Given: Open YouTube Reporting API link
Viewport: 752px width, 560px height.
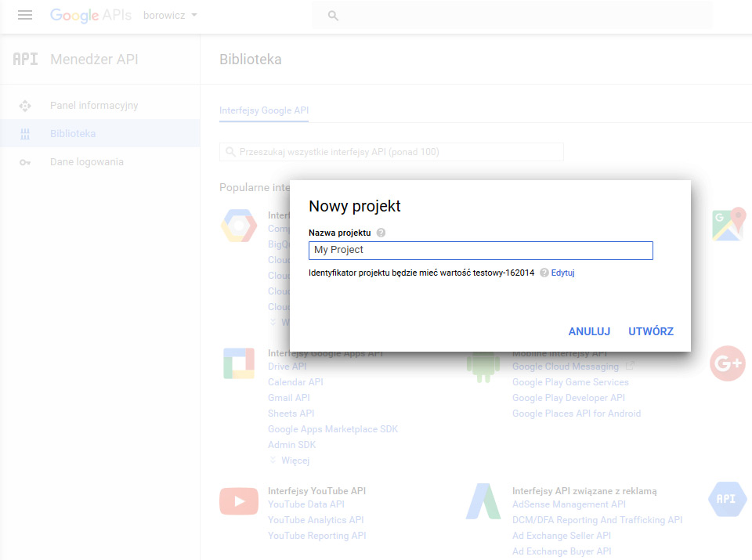Looking at the screenshot, I should tap(316, 536).
